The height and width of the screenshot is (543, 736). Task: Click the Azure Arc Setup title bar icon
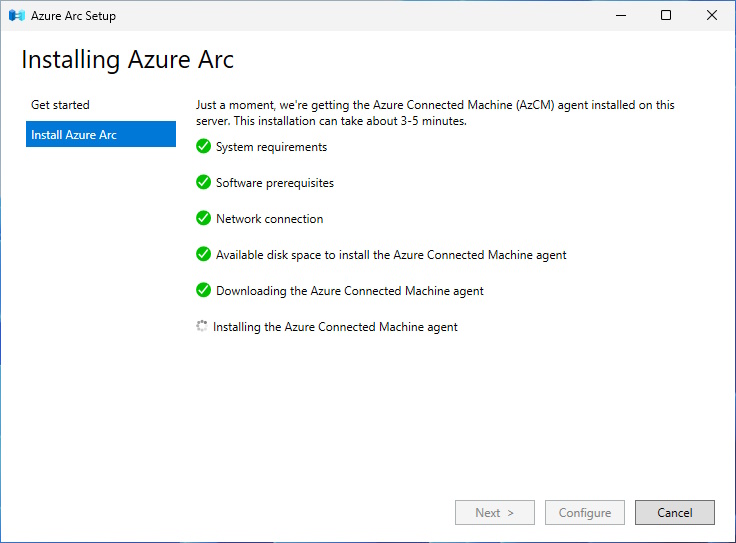(17, 15)
